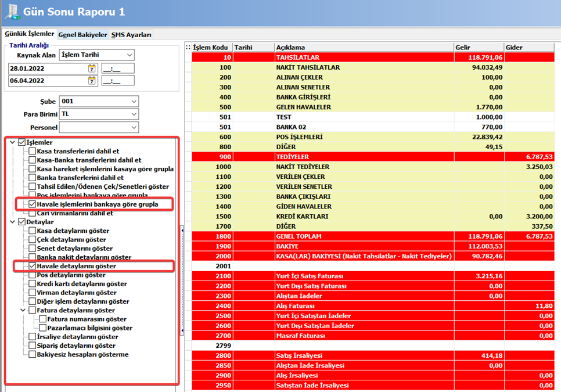Uncheck Havale işlemlerini bankaya göre grupla
Viewport: 561px width, 392px height.
coord(32,204)
